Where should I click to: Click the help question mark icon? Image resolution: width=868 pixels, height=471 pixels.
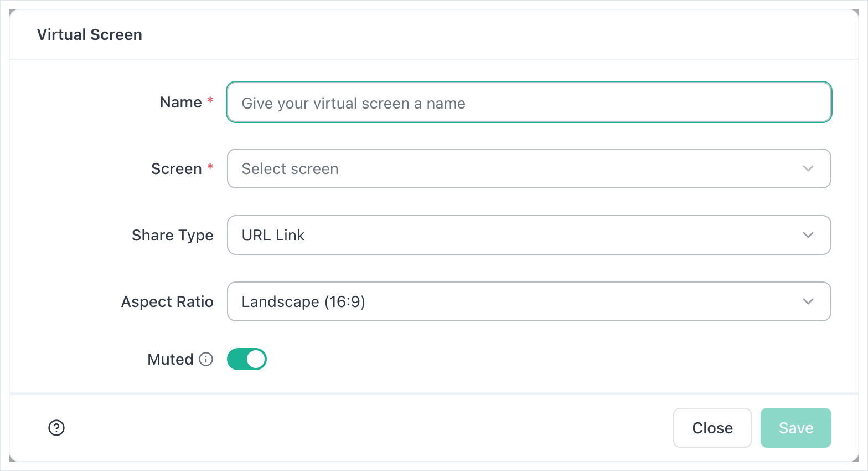(x=56, y=428)
